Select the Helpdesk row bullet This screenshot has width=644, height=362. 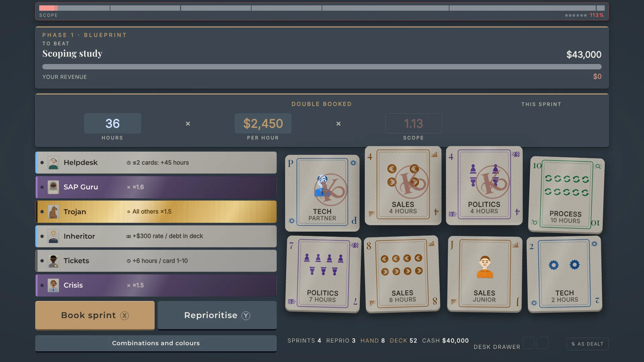[42, 163]
